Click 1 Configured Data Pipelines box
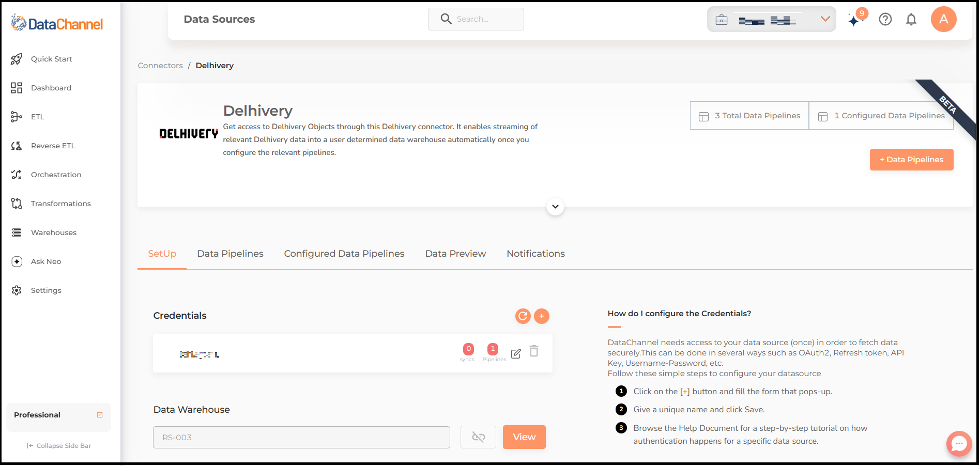Screen dimensions: 980x466 click(x=881, y=116)
